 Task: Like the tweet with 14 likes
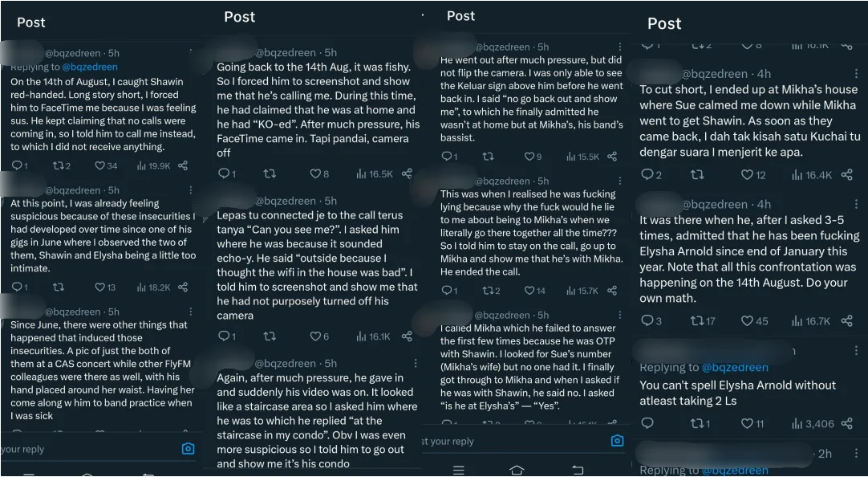(x=529, y=291)
